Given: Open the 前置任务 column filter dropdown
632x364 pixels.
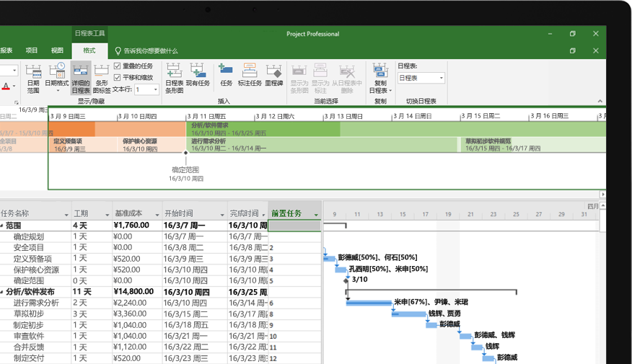Looking at the screenshot, I should pyautogui.click(x=317, y=215).
